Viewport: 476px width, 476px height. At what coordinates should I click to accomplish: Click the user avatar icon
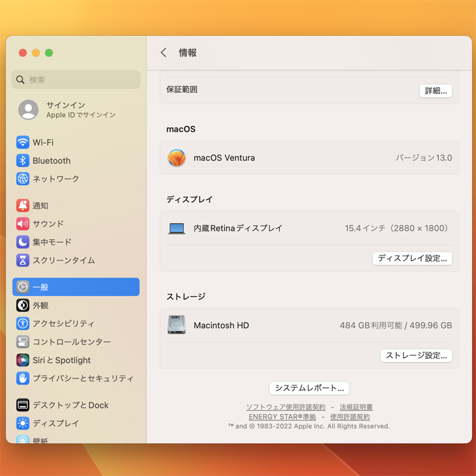28,110
